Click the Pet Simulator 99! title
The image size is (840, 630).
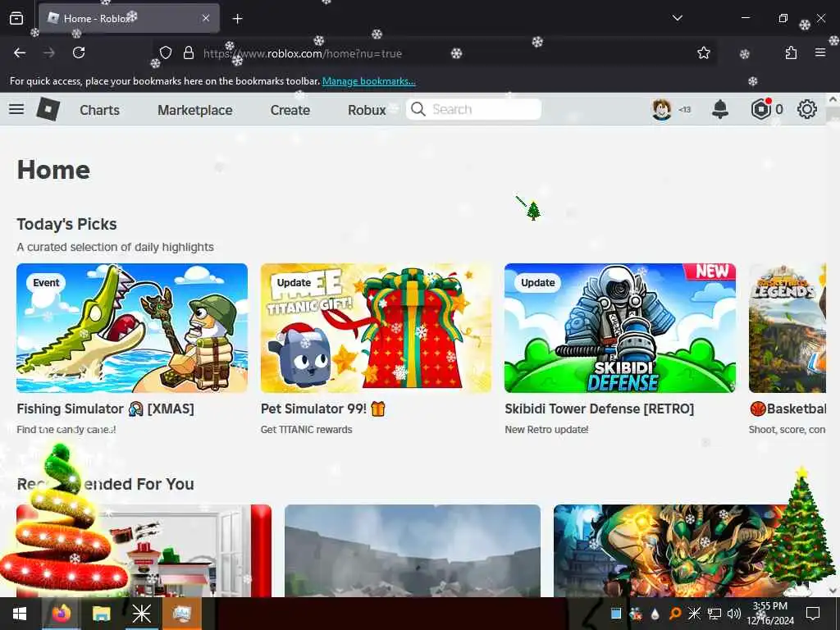click(323, 409)
